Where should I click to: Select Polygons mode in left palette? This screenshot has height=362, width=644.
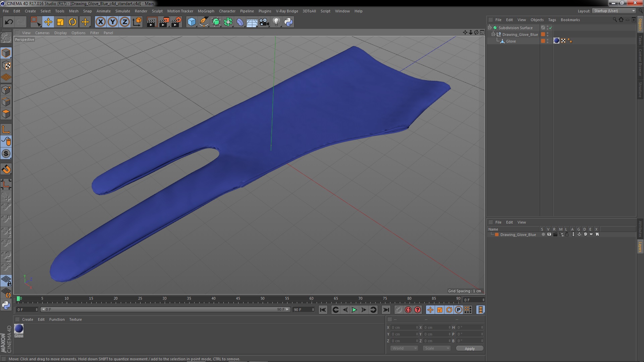pyautogui.click(x=6, y=114)
